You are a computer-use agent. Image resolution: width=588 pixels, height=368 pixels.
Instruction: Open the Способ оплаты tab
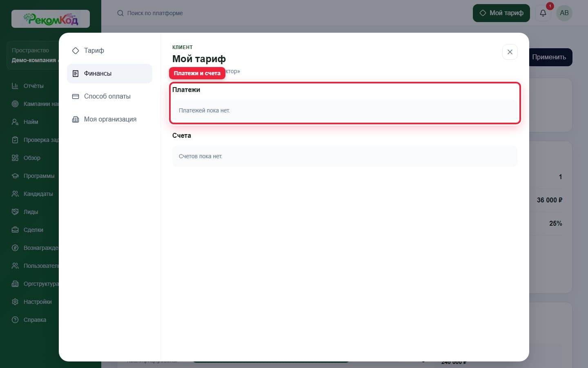coord(109,96)
